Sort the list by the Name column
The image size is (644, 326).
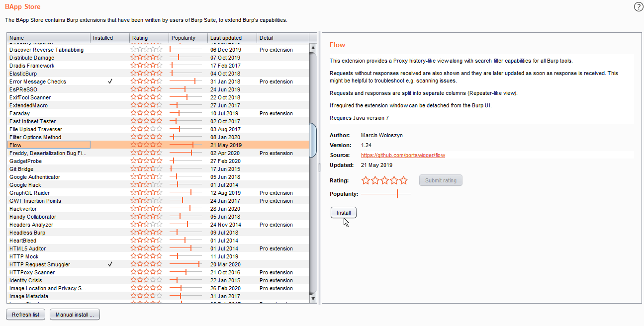[x=49, y=38]
